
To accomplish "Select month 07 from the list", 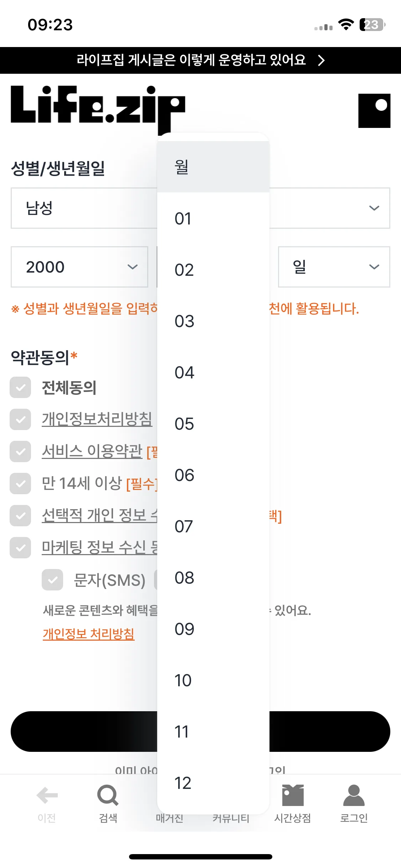I will coord(213,526).
